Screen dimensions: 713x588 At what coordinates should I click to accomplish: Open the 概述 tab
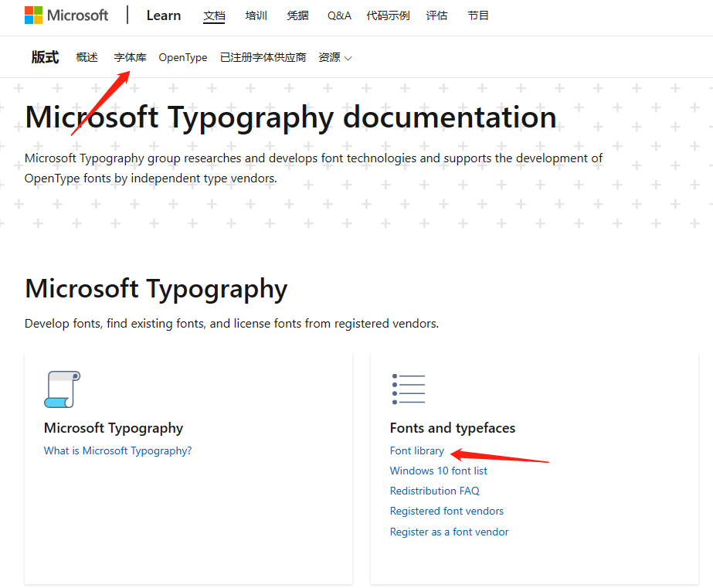[87, 57]
